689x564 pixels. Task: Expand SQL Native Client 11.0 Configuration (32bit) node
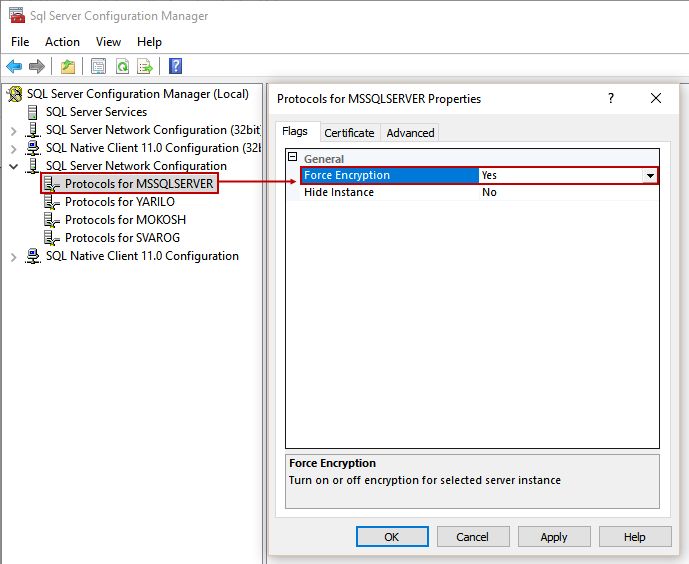14,149
